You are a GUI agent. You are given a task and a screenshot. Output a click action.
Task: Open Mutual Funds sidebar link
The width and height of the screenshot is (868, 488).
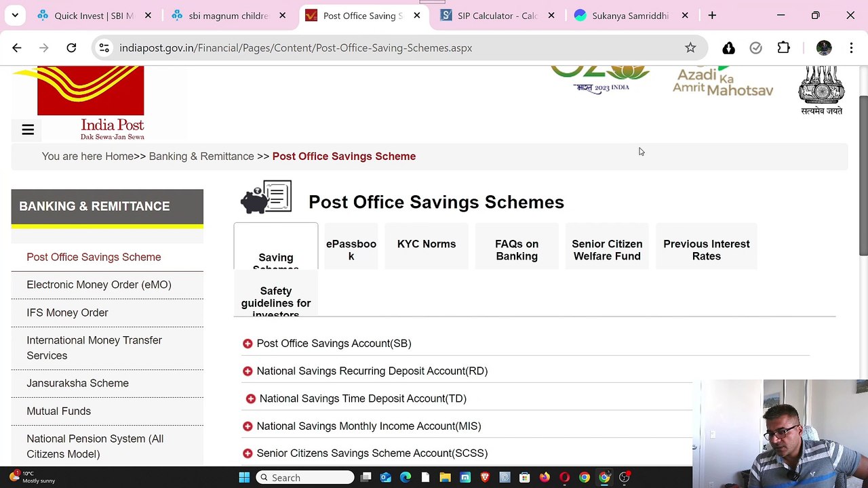(x=58, y=411)
